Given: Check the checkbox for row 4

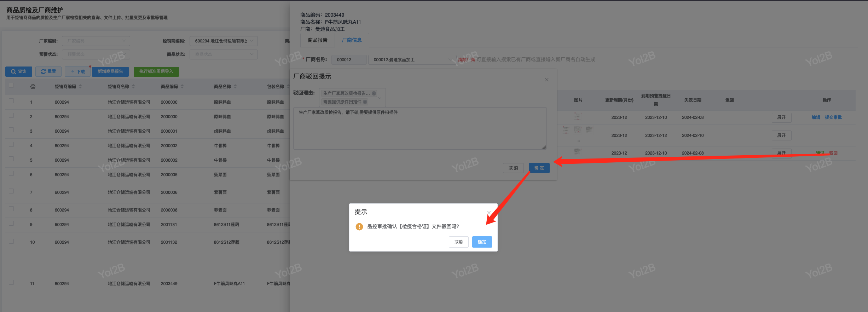Looking at the screenshot, I should [x=11, y=144].
